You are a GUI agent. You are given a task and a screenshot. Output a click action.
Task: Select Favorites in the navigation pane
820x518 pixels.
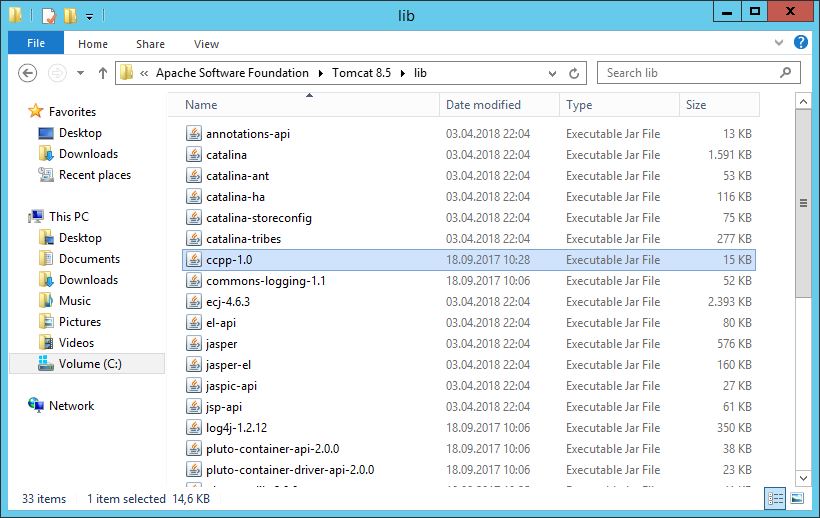click(x=72, y=112)
